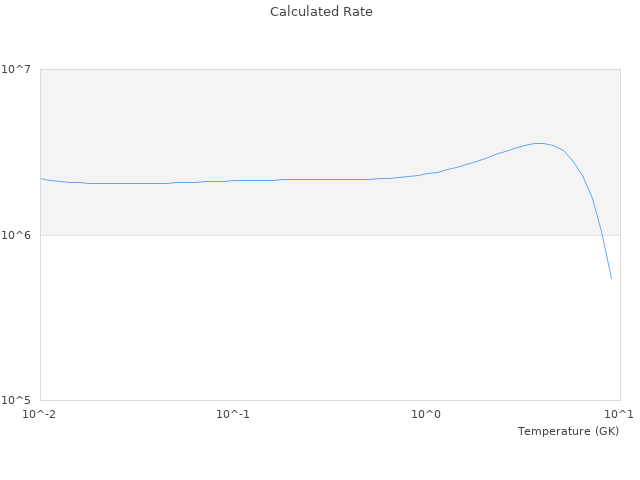This screenshot has width=640, height=480.
Task: Click the lowest right end of the blue curve
Action: 611,278
